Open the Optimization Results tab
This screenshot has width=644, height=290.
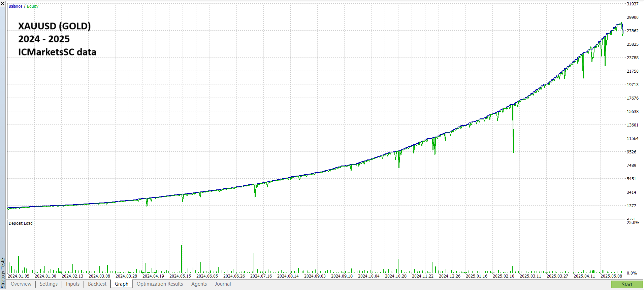[x=160, y=284]
